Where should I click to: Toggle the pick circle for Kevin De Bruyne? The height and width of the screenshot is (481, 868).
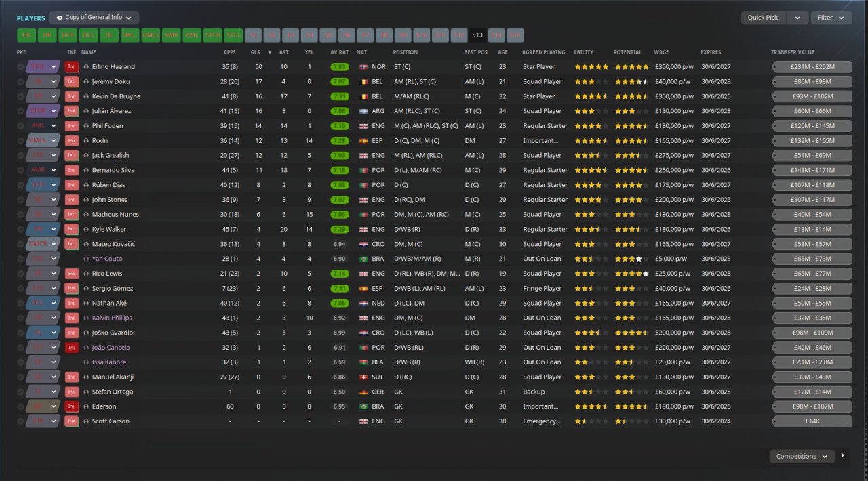(20, 96)
